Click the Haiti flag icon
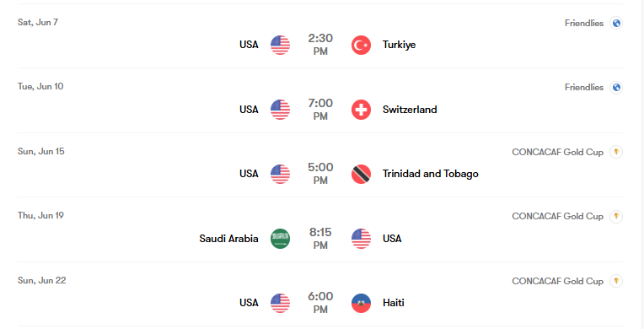 (361, 303)
